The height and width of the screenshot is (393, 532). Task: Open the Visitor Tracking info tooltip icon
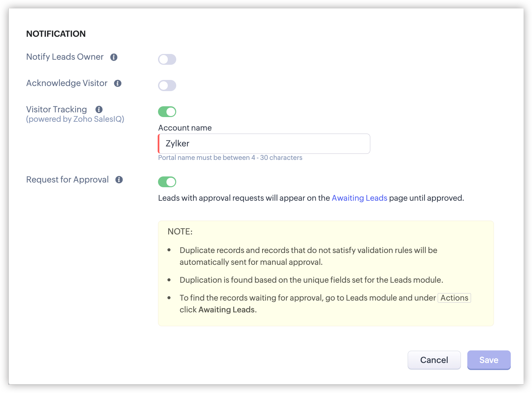click(99, 110)
